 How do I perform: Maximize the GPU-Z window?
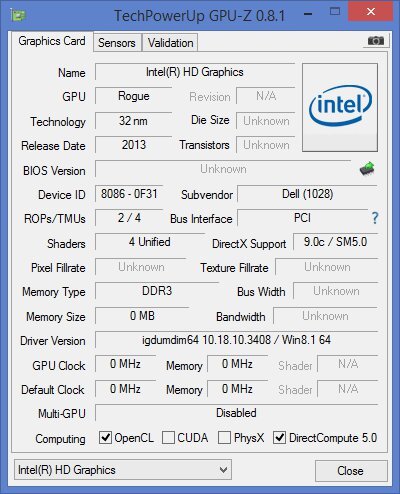335,12
